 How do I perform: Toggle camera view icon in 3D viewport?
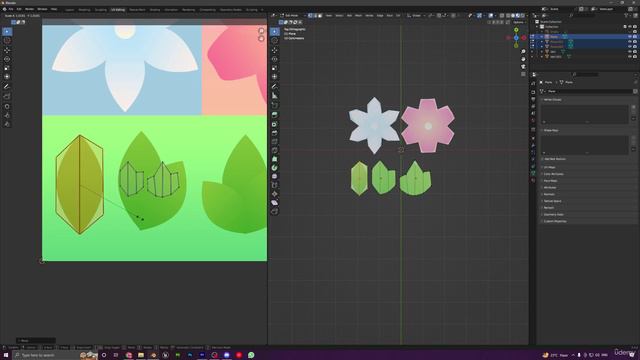pos(523,67)
